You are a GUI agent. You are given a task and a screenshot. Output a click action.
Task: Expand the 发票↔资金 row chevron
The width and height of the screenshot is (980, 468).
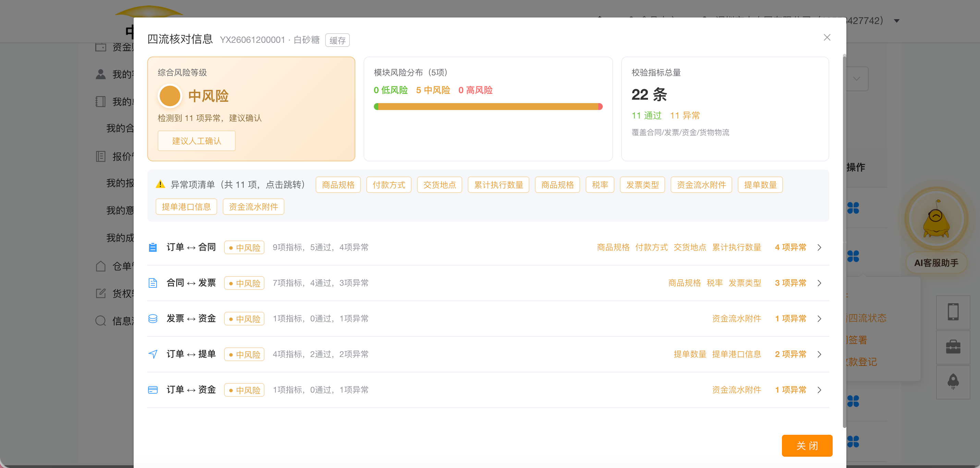coord(819,319)
